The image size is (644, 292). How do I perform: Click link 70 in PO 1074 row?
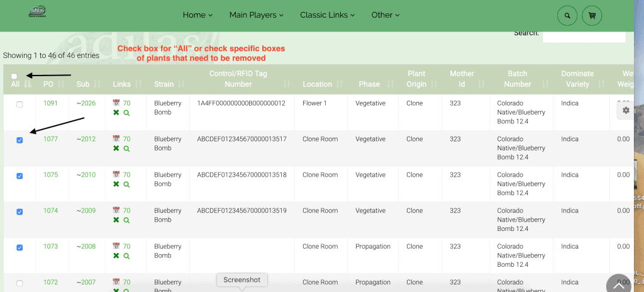[126, 211]
